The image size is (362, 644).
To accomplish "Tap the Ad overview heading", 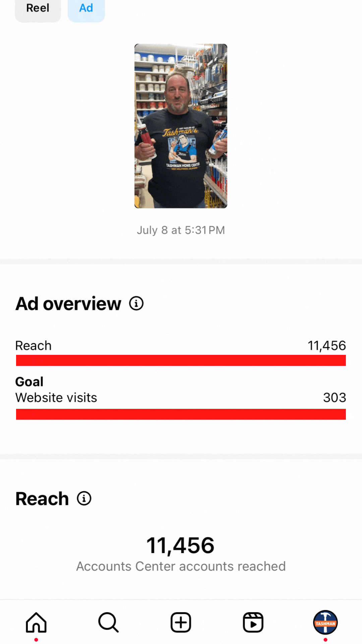I will point(68,304).
